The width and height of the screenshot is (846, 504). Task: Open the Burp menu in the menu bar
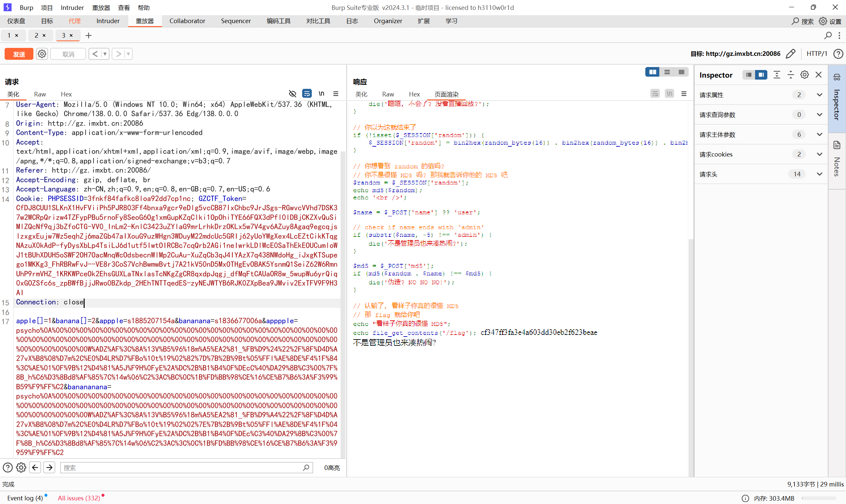pos(26,8)
